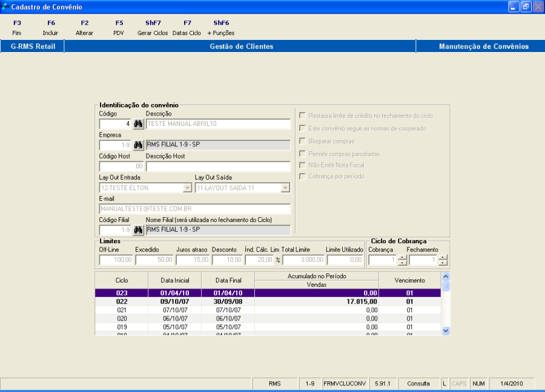Click the Excedido limit field
The width and height of the screenshot is (545, 392).
(x=154, y=260)
